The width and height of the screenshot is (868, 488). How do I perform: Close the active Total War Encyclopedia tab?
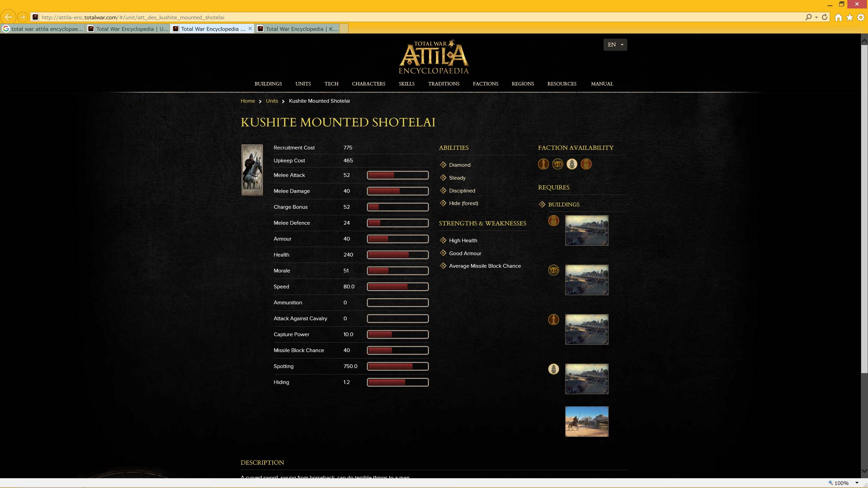pos(250,28)
